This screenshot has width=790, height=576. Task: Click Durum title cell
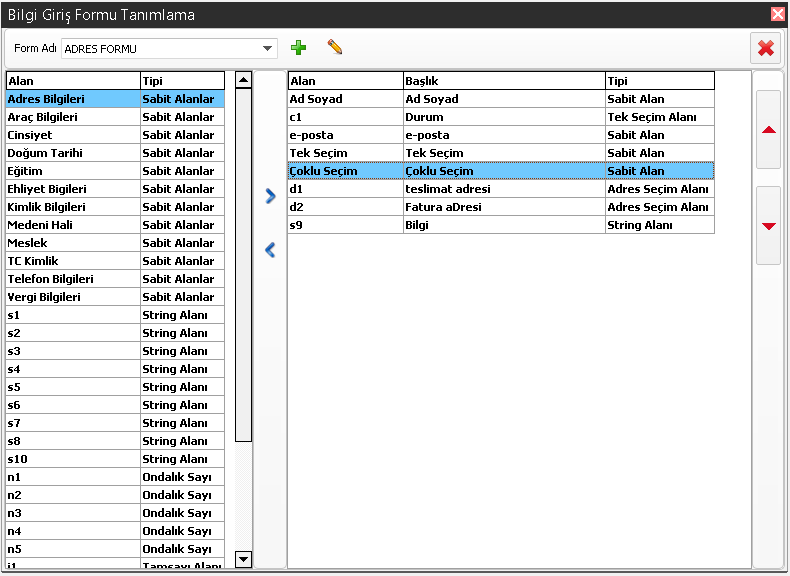[x=504, y=117]
